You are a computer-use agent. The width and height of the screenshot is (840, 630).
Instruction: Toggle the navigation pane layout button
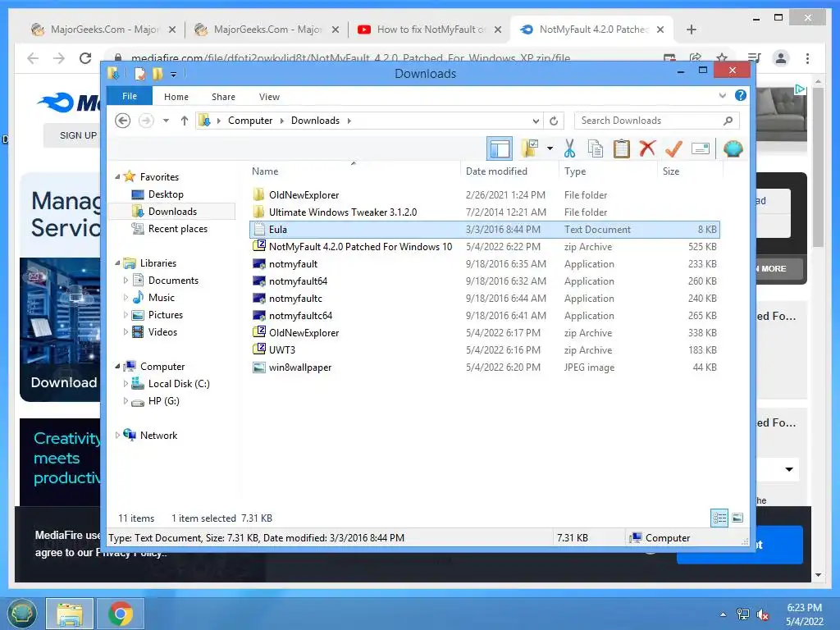(x=500, y=149)
